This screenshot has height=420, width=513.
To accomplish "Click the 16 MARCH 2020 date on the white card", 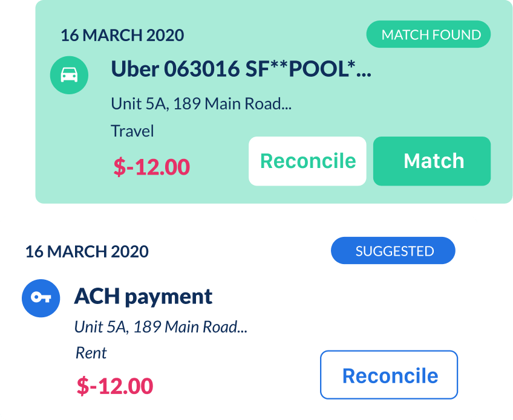I will tap(87, 251).
